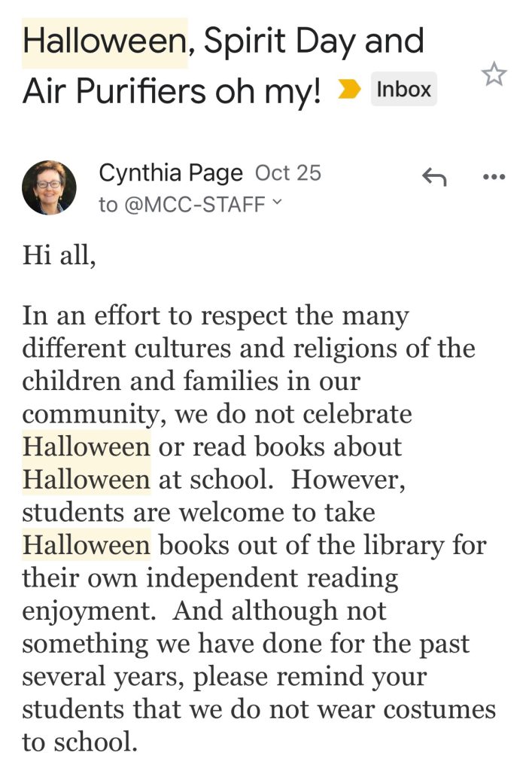Viewport: 532px width, 771px height.
Task: Click the yellow importance marker
Action: coord(349,90)
